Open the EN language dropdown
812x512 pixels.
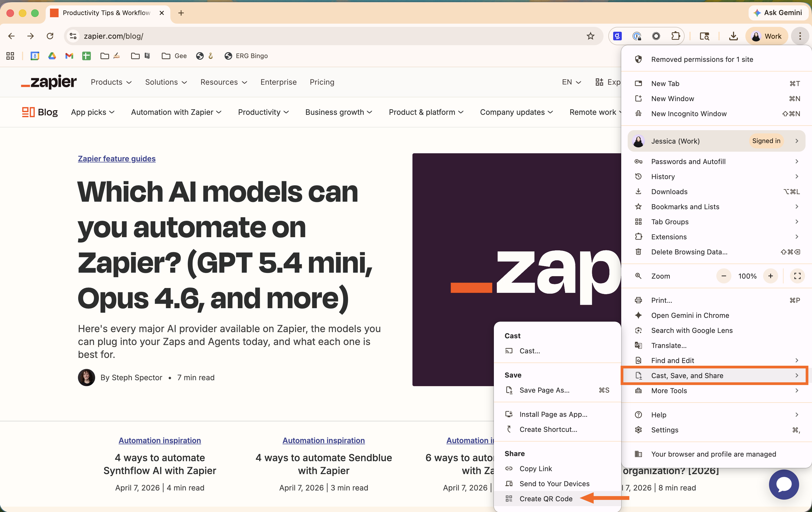pyautogui.click(x=571, y=82)
